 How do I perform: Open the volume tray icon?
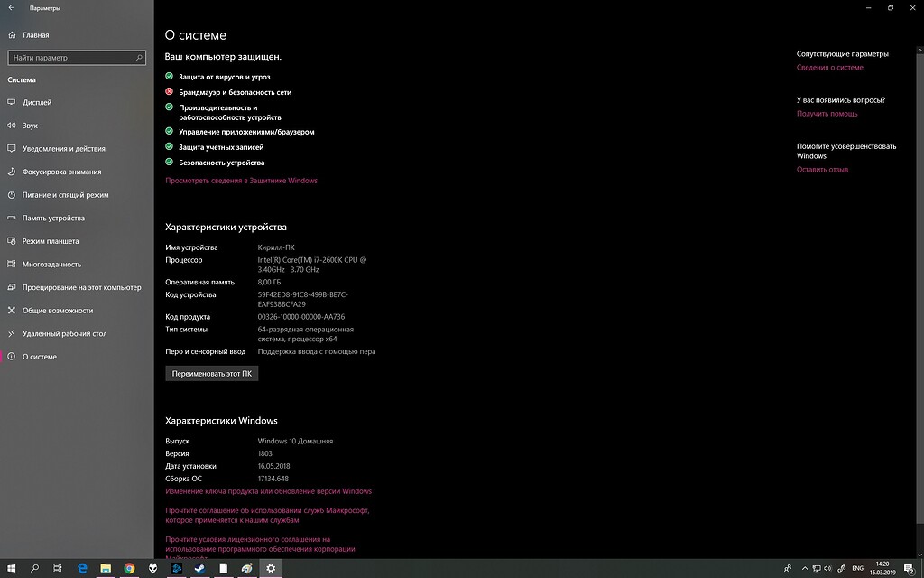[828, 569]
